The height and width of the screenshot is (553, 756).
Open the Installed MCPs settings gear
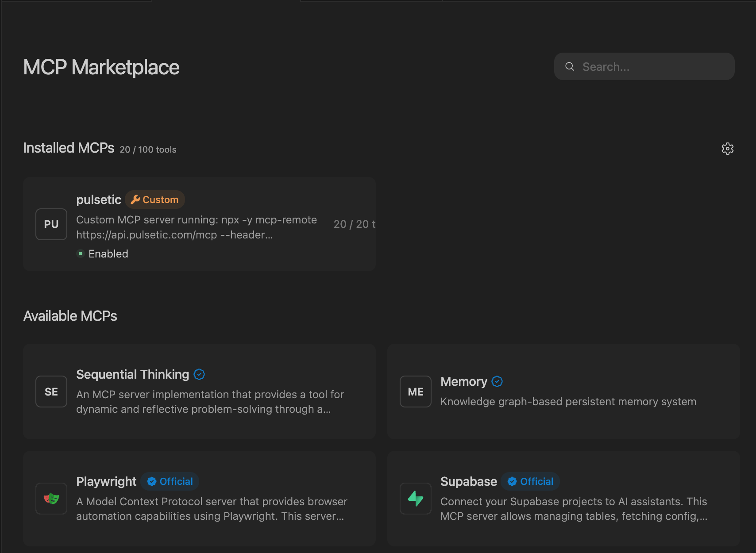click(728, 149)
